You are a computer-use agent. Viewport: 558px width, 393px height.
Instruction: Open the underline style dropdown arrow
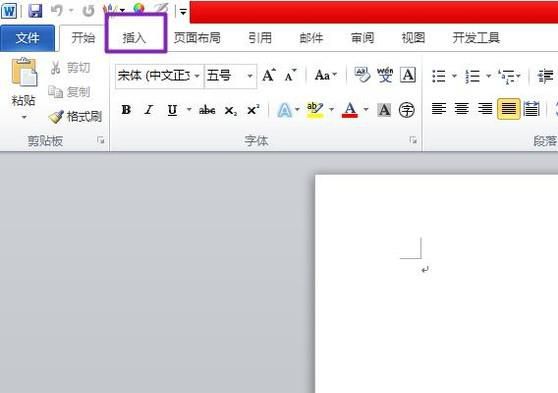pos(189,109)
